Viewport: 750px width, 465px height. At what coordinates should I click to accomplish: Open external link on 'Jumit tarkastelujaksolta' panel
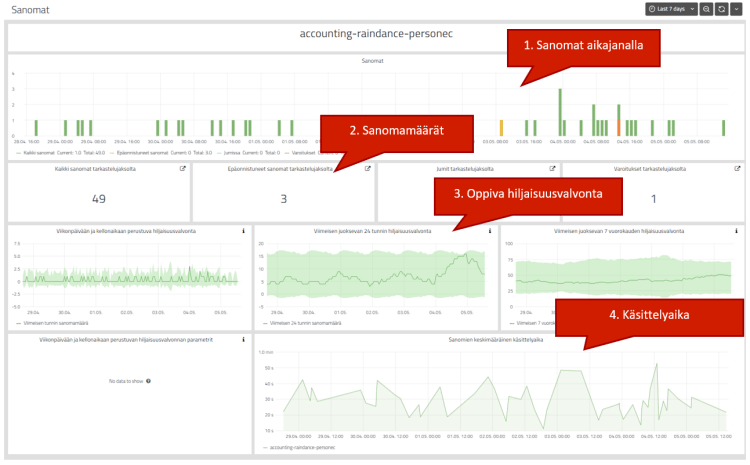[552, 168]
